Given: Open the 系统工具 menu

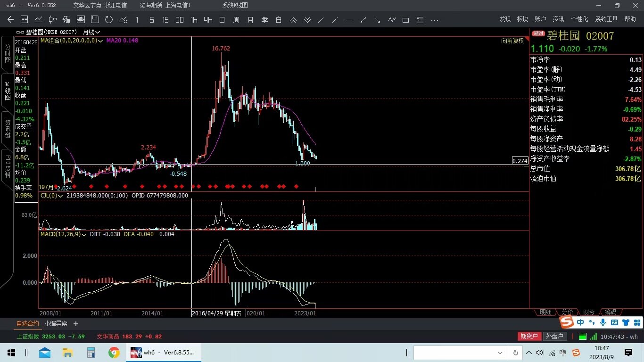Looking at the screenshot, I should tap(606, 19).
